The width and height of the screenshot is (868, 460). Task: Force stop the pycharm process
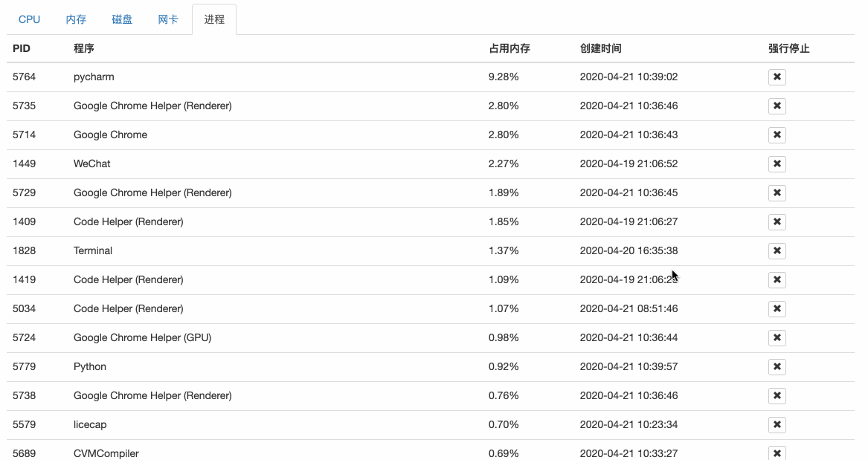[x=777, y=77]
